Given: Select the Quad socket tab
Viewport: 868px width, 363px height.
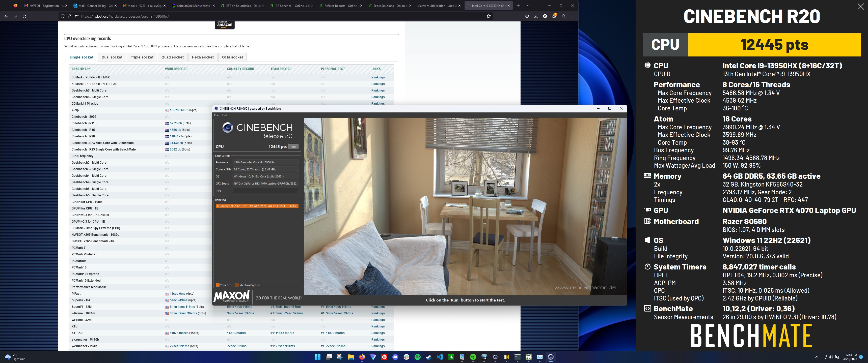Looking at the screenshot, I should (173, 57).
